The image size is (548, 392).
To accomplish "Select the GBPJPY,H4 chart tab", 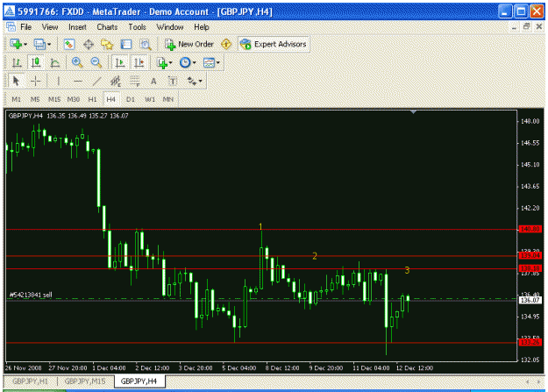I will click(139, 381).
